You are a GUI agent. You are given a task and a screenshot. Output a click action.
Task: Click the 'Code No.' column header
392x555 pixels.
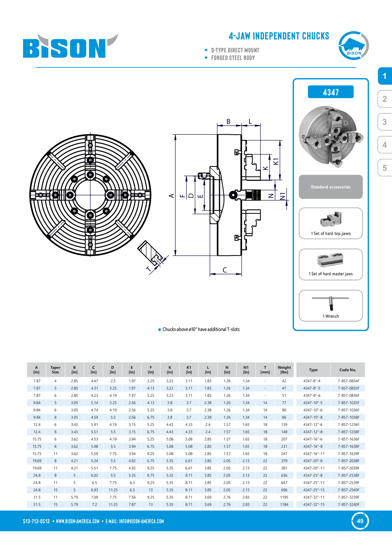(348, 370)
